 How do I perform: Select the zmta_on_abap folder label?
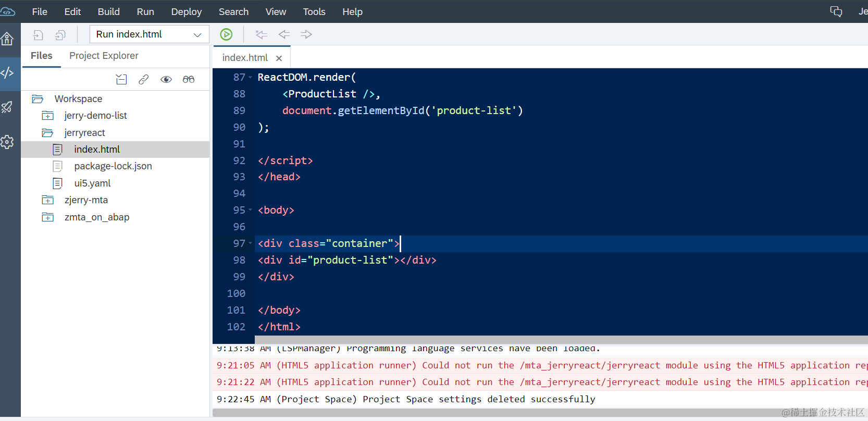(x=97, y=217)
